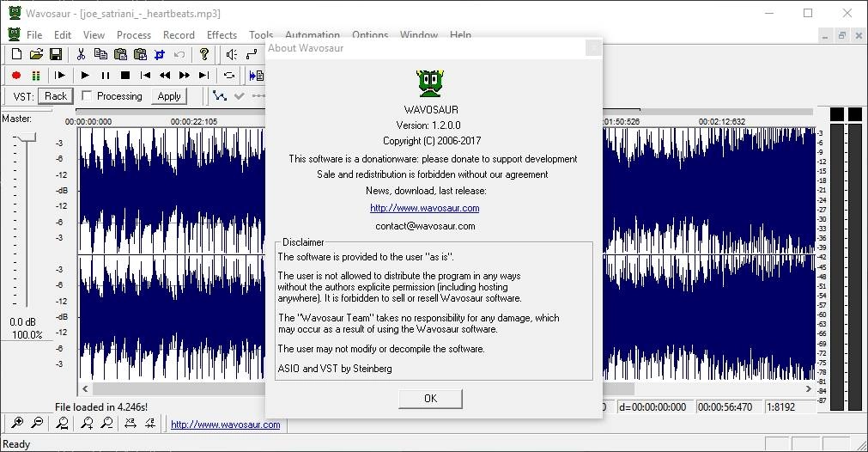Click the waveform horizontal scrollbar left arrow
The image size is (868, 452).
85,389
